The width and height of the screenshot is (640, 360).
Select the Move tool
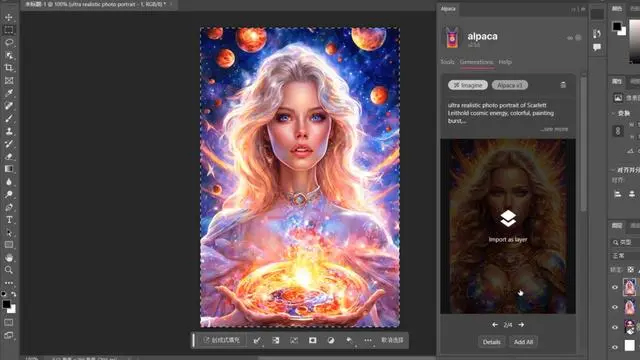coord(9,18)
